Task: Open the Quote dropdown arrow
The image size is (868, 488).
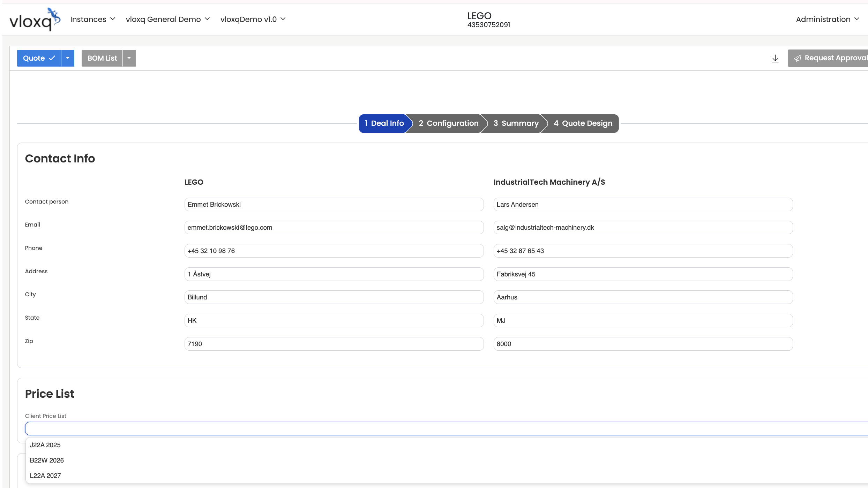Action: coord(68,58)
